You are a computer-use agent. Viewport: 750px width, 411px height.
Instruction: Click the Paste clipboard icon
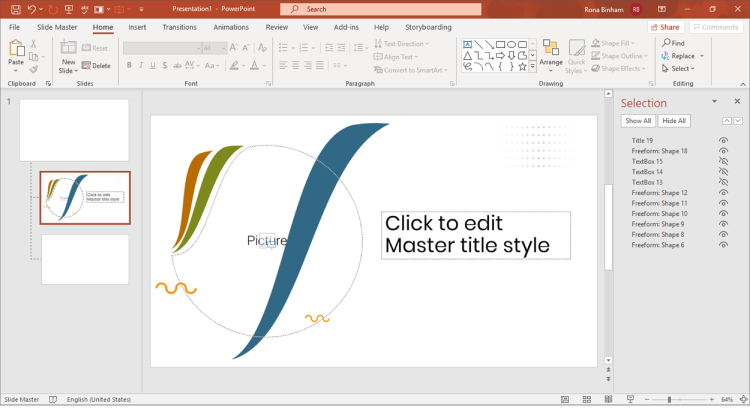pyautogui.click(x=16, y=48)
